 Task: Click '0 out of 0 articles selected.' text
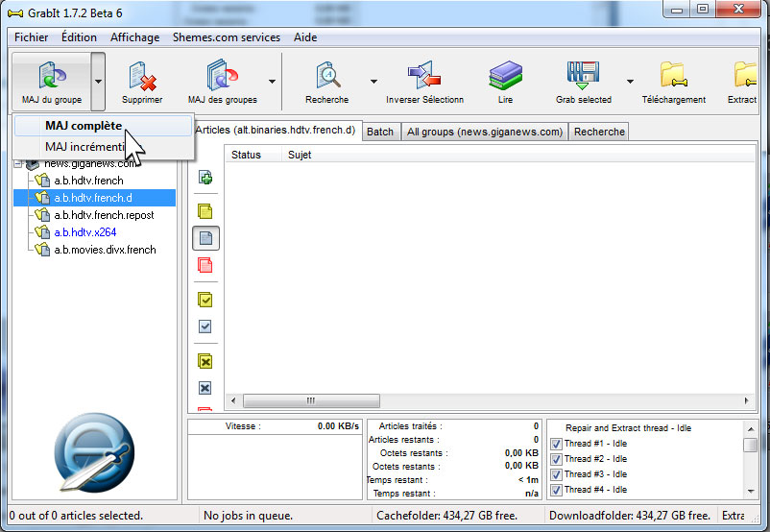click(76, 516)
